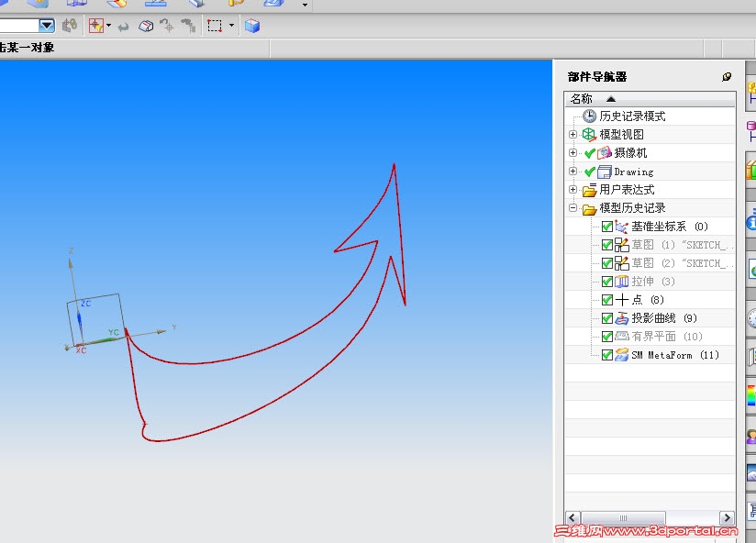Click the greyed curved back arrow icon

(124, 27)
